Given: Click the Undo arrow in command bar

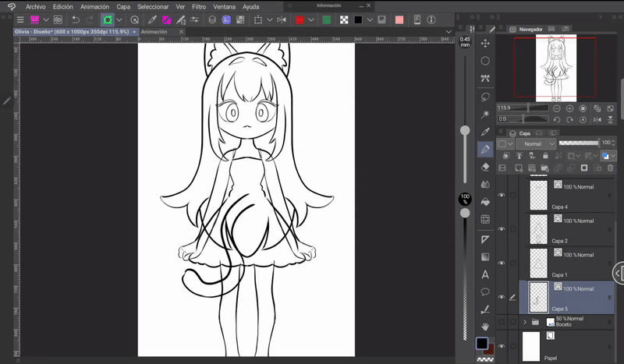Looking at the screenshot, I should tap(75, 19).
